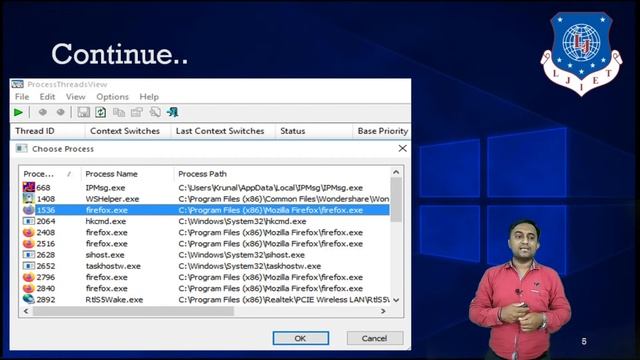The image size is (640, 360).
Task: Open the Edit menu
Action: pyautogui.click(x=47, y=97)
